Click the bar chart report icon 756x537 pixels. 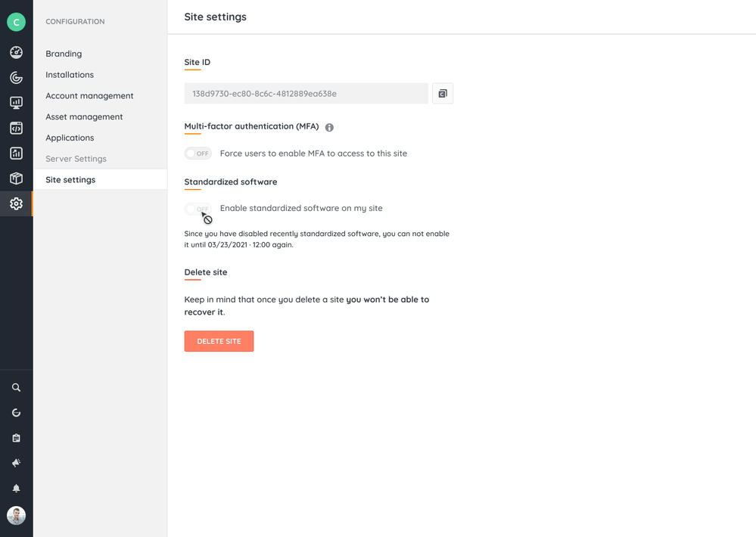pos(16,154)
